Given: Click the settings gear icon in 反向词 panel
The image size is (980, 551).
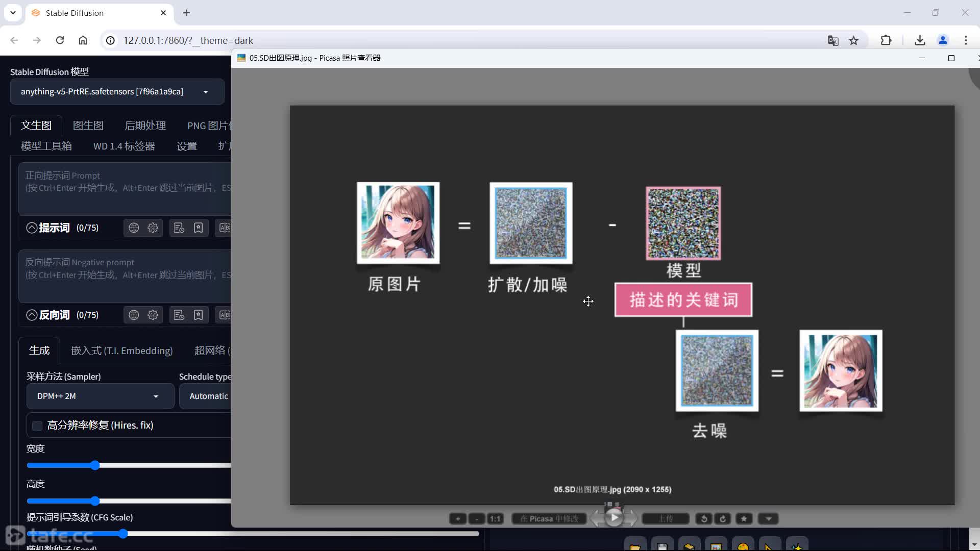Looking at the screenshot, I should coord(153,315).
